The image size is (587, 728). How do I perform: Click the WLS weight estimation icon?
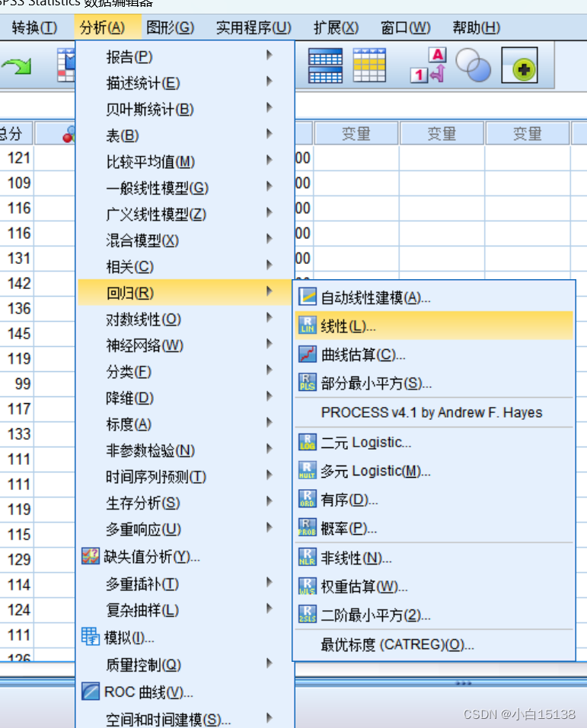(x=308, y=587)
